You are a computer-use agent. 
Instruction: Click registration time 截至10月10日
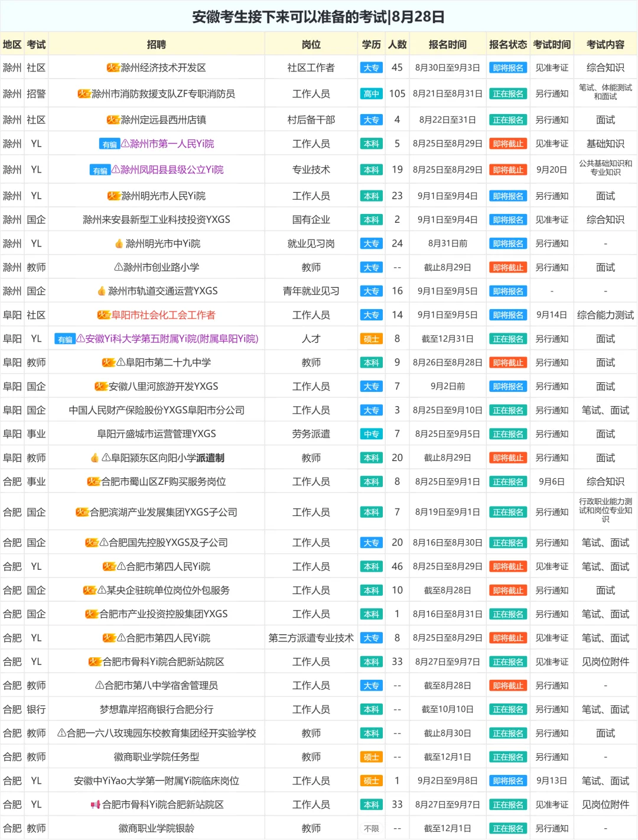click(448, 709)
